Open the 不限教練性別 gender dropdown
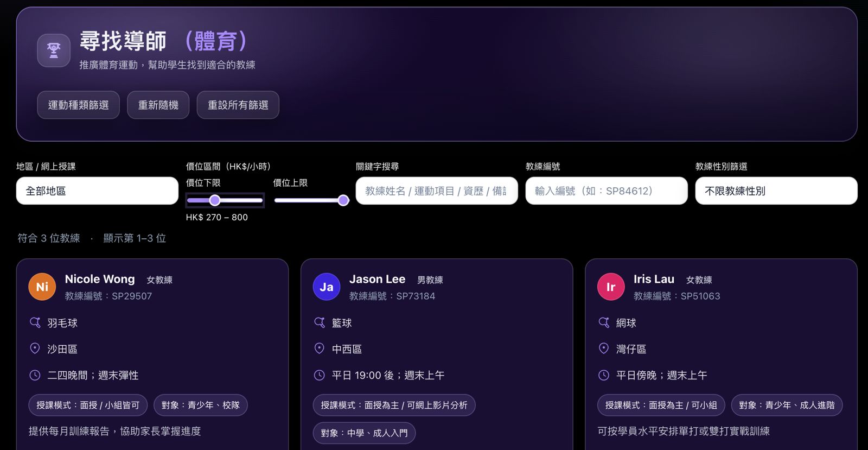The width and height of the screenshot is (868, 450). pos(776,191)
